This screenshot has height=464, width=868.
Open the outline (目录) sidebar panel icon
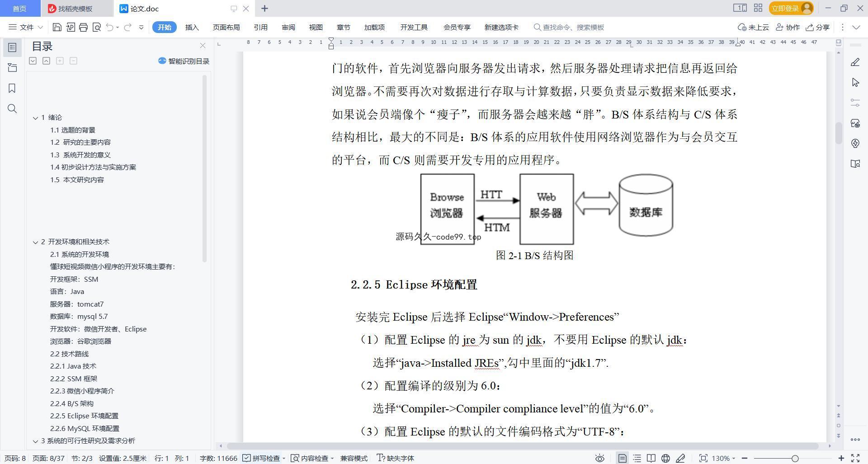click(12, 47)
